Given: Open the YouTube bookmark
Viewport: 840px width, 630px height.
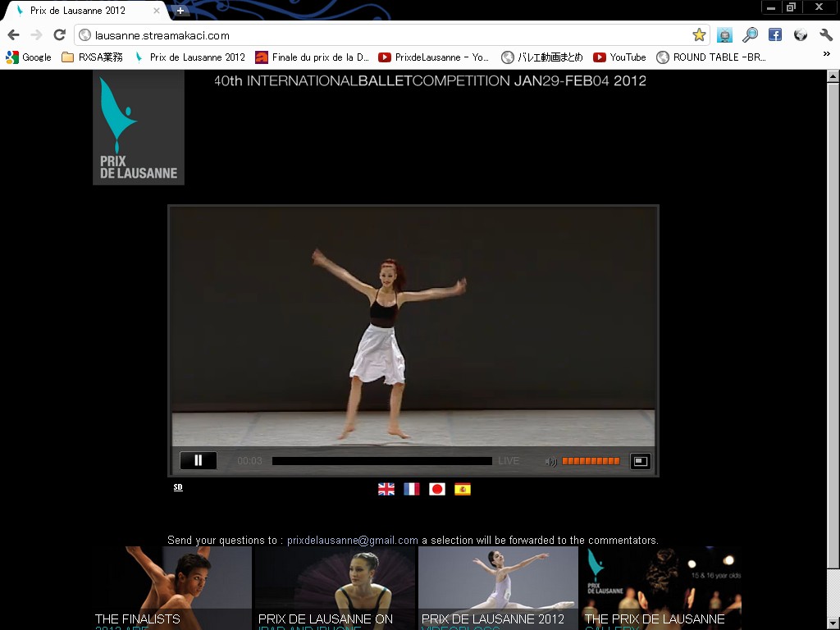Looking at the screenshot, I should click(619, 57).
